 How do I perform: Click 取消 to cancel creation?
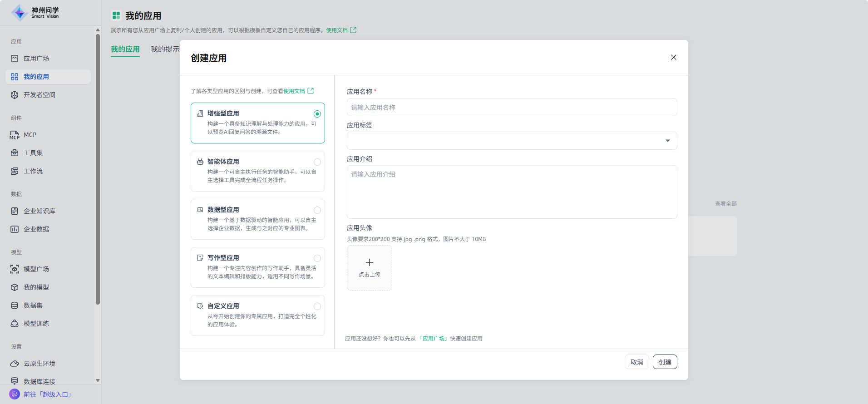coord(636,362)
